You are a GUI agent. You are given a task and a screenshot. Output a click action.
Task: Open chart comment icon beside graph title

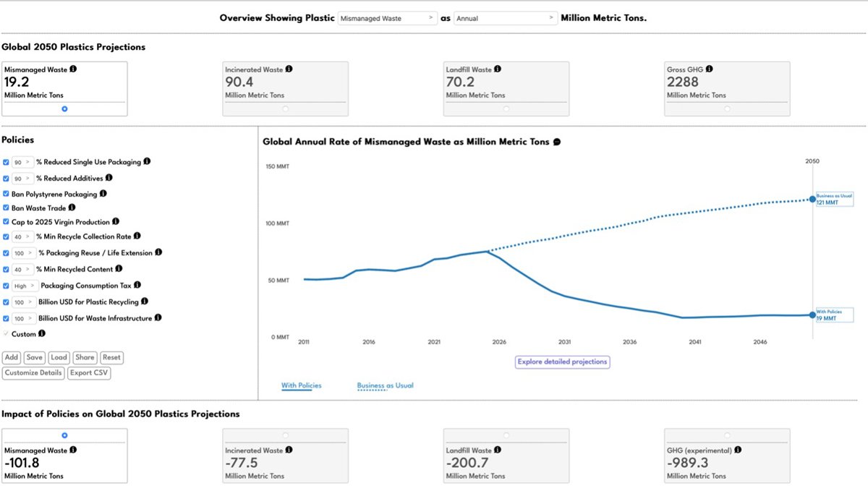click(x=557, y=142)
